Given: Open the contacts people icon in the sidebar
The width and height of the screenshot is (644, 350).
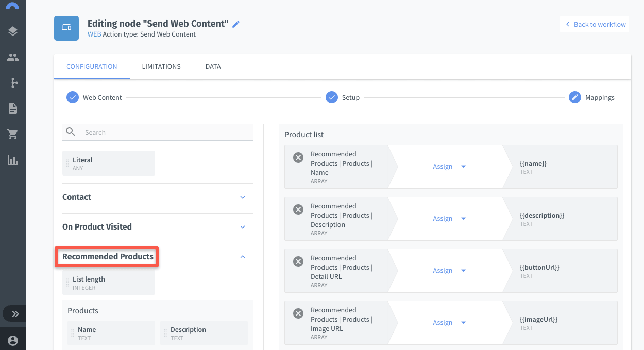Looking at the screenshot, I should [x=13, y=57].
